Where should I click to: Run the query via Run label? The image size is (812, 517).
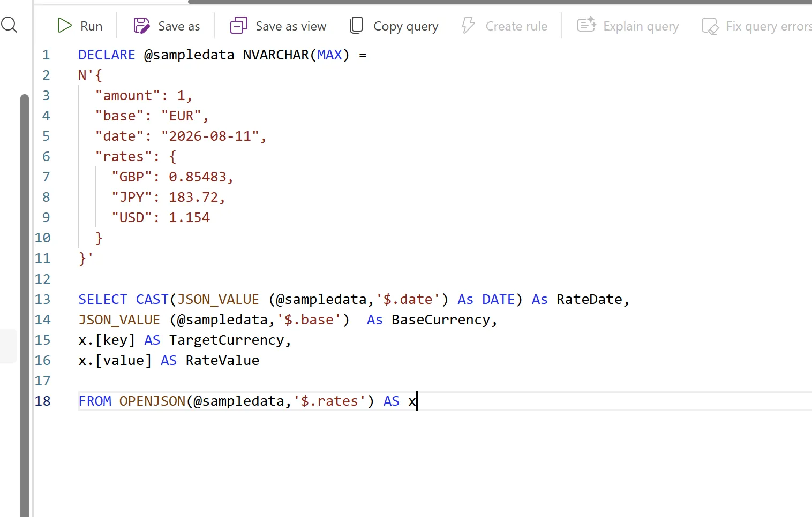(x=92, y=26)
